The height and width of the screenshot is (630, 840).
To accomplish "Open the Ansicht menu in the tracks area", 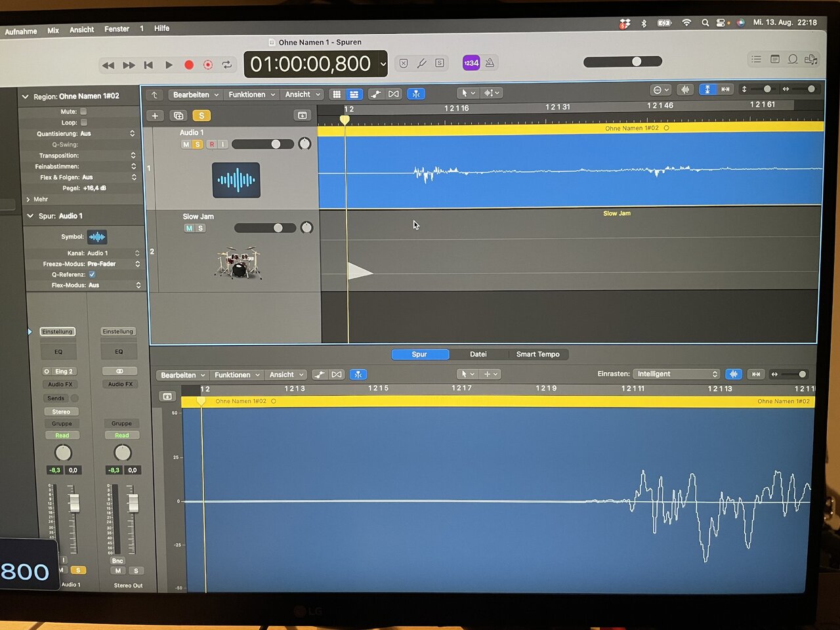I will point(303,95).
